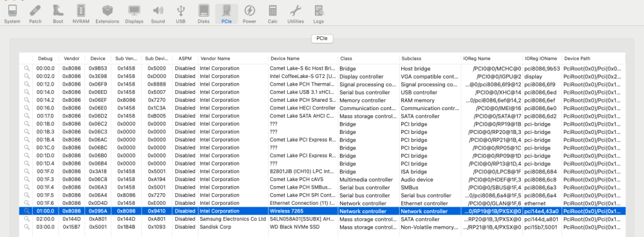This screenshot has width=644, height=237.
Task: Select the PCIe toolbar section
Action: click(226, 14)
